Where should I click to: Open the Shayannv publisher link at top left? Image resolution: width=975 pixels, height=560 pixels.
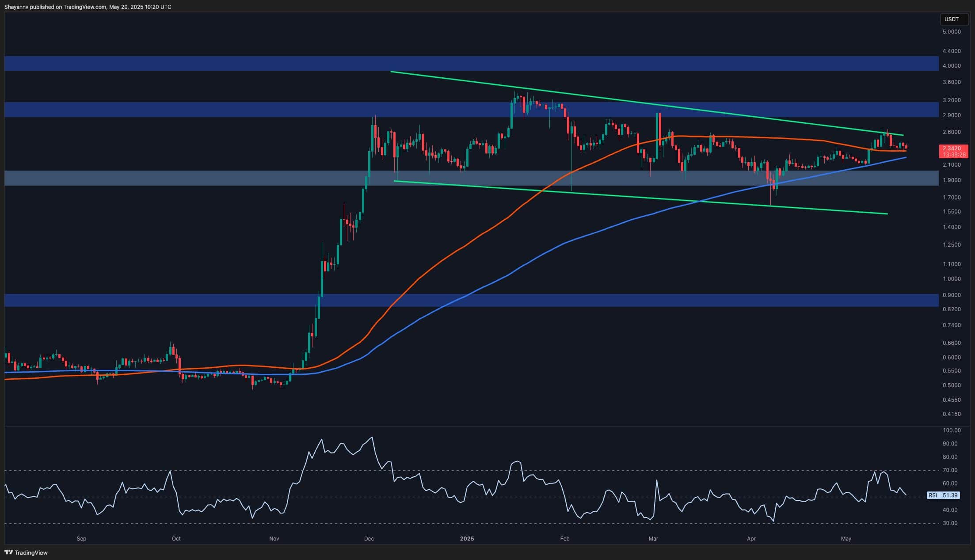coord(16,7)
